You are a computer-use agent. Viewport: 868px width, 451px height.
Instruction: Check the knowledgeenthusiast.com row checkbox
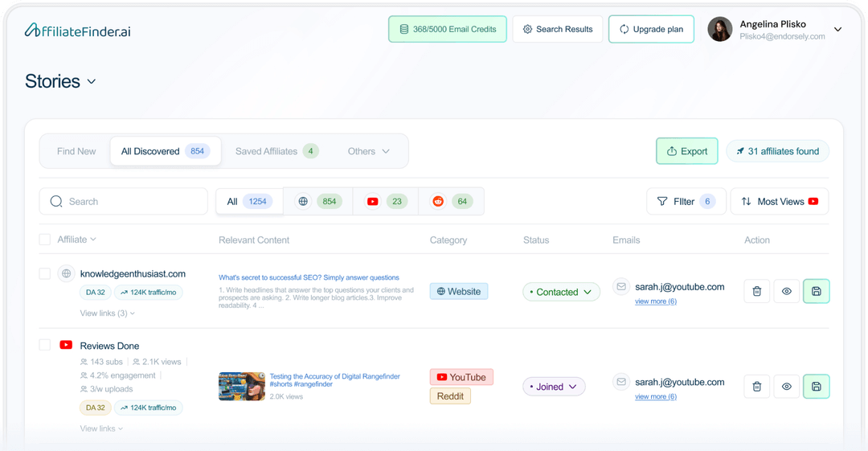click(x=45, y=273)
